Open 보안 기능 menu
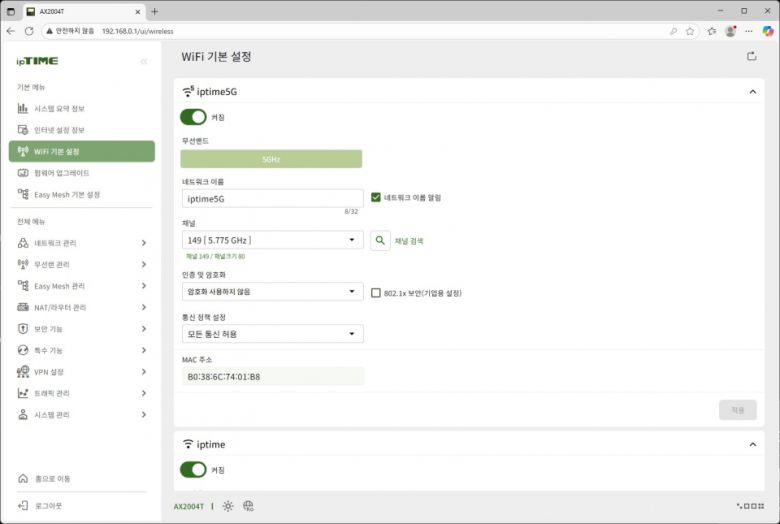 click(82, 328)
